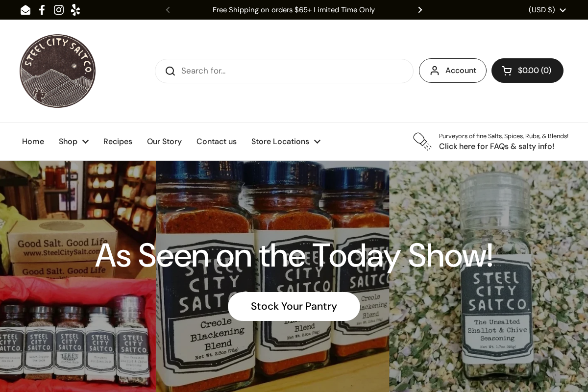Screen dimensions: 588x392
Task: Click the email contact icon
Action: click(x=25, y=10)
